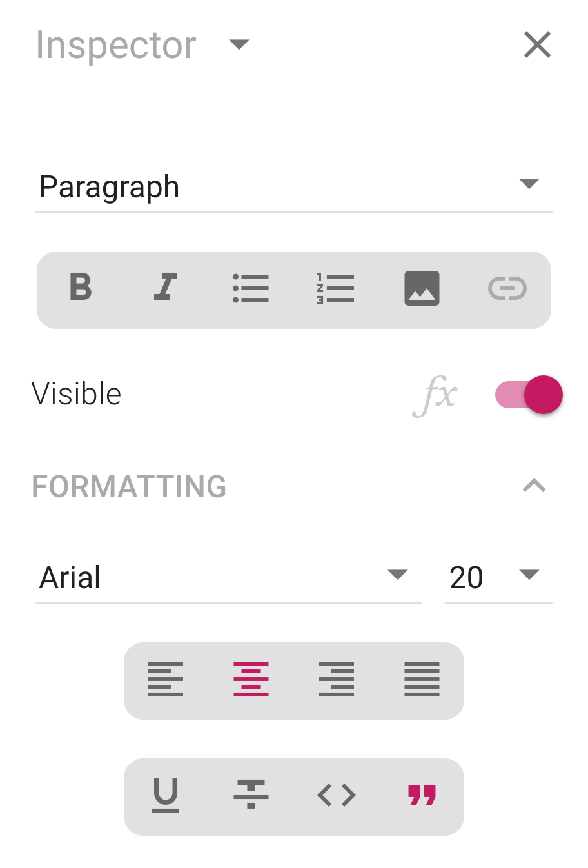Align text left

[x=166, y=679]
